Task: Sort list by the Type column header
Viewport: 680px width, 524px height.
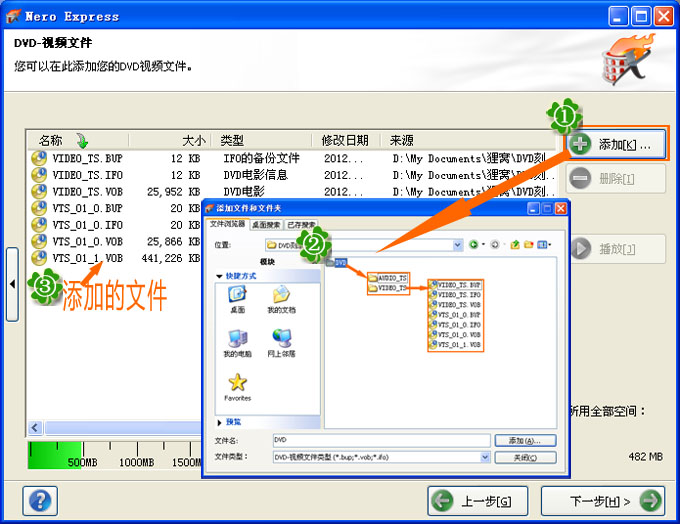Action: 262,141
